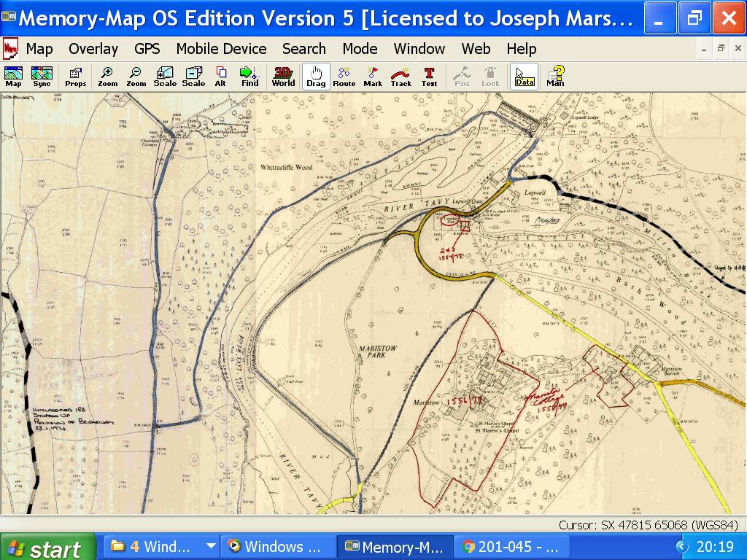This screenshot has height=560, width=747.
Task: Select the Mark tool
Action: [x=373, y=77]
